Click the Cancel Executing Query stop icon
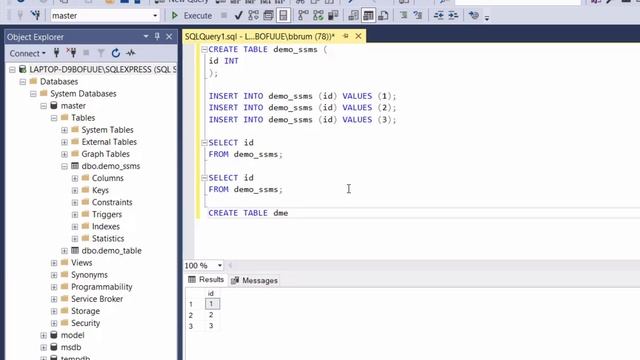This screenshot has height=360, width=640. [224, 16]
